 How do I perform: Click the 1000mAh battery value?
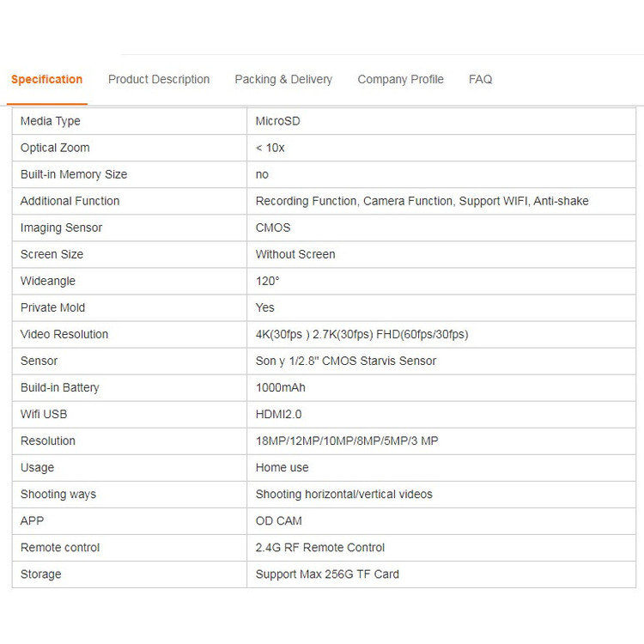pyautogui.click(x=281, y=387)
